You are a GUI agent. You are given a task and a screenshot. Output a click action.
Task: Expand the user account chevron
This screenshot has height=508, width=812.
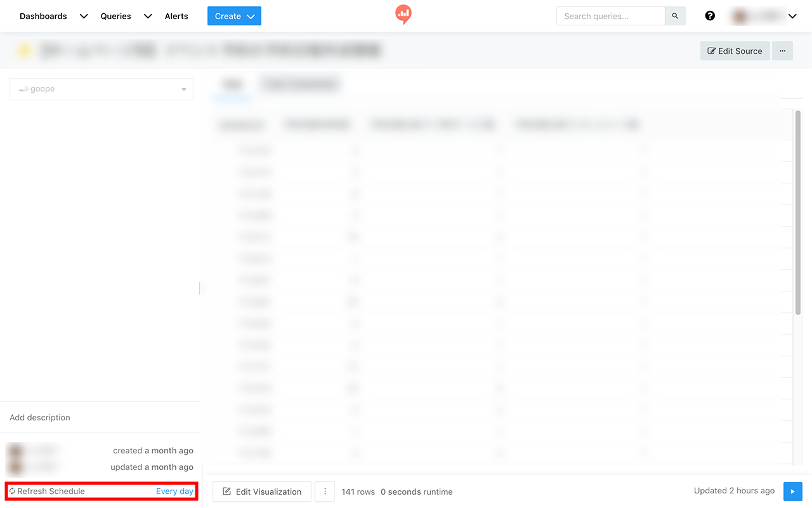pos(792,17)
